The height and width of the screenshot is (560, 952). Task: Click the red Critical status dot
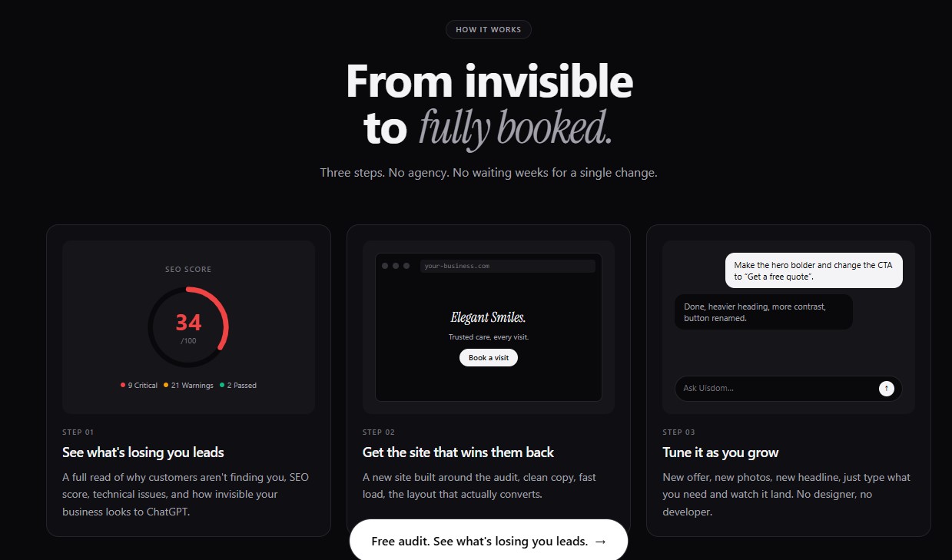point(123,385)
